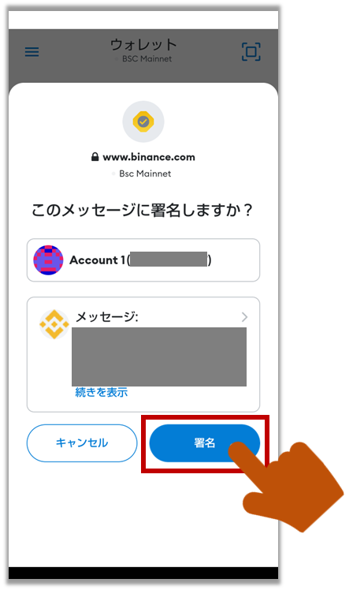The image size is (364, 590).
Task: Select the Account 1 card
Action: coord(143,260)
